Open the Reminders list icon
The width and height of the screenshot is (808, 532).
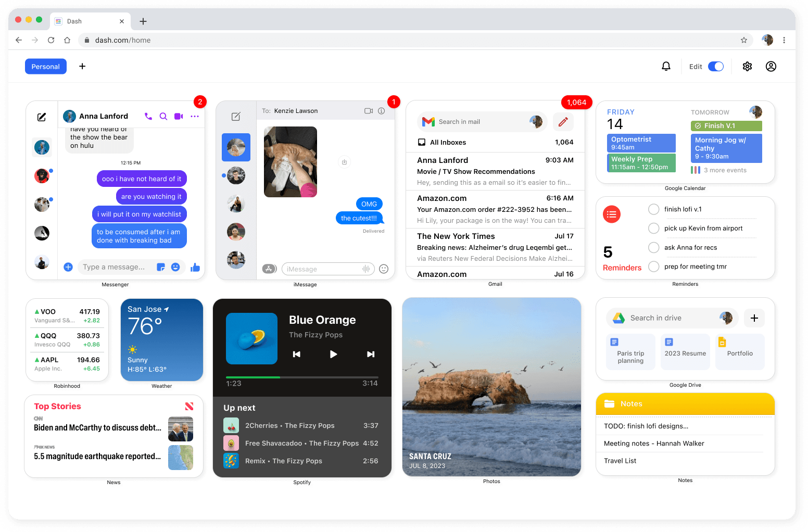[612, 214]
